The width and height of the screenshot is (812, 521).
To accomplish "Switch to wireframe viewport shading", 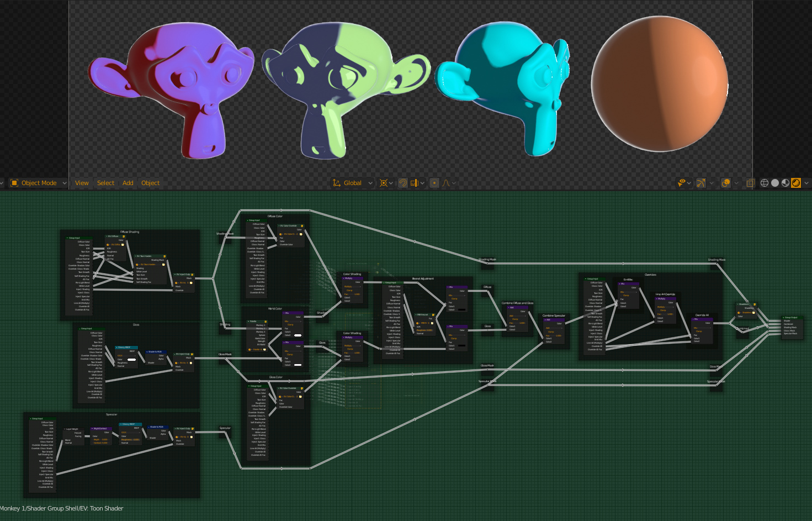I will click(764, 183).
